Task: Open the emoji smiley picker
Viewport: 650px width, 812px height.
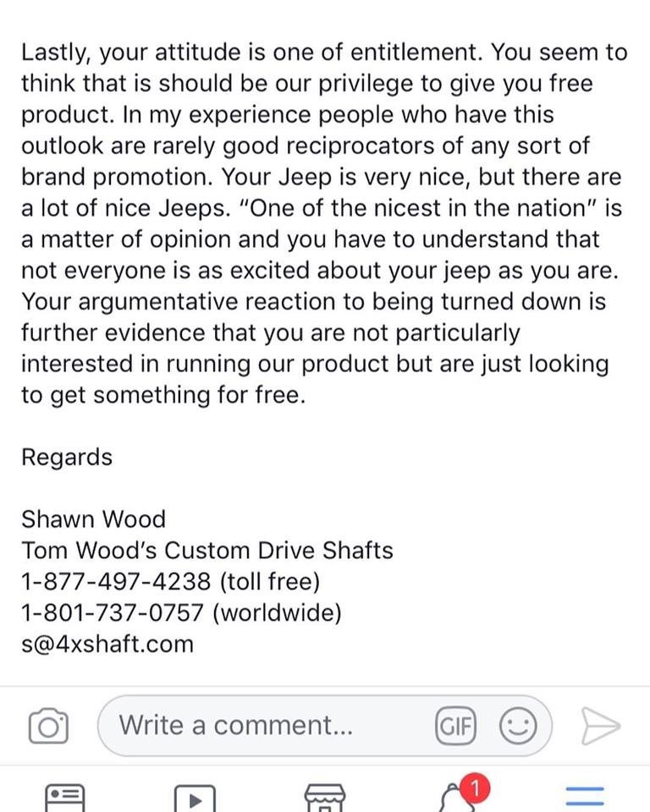Action: click(x=518, y=726)
